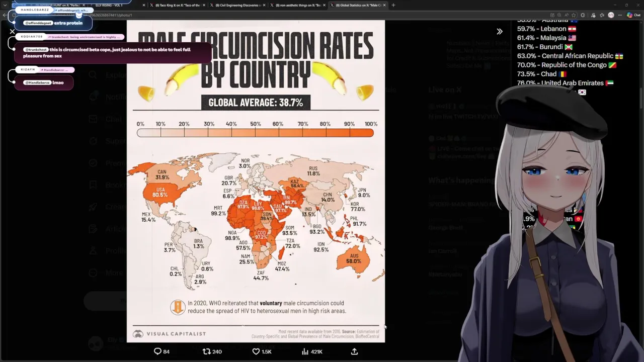Click the RUS 11.8% map label
Image resolution: width=644 pixels, height=362 pixels.
click(313, 171)
